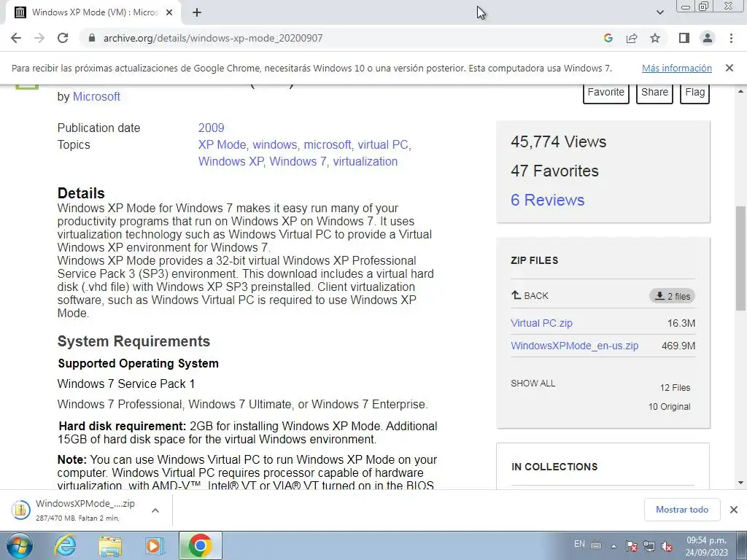Open the Action Center flag icon
Viewport: 747px width, 560px height.
(632, 546)
